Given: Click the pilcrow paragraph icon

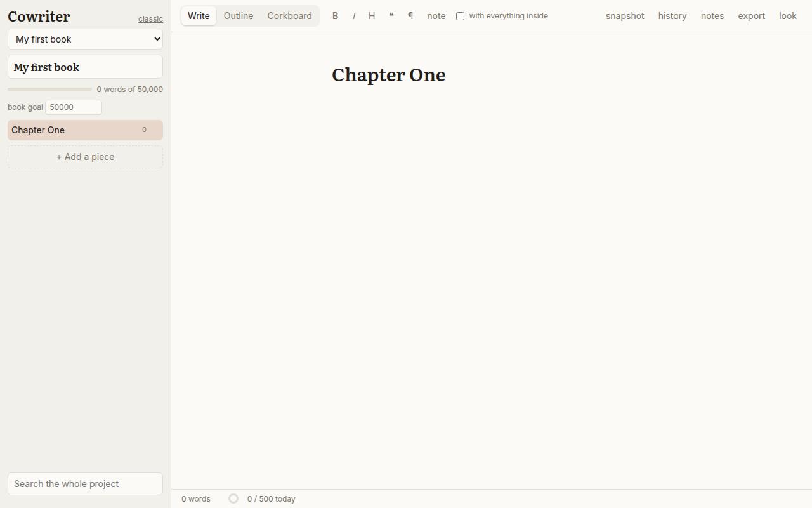Looking at the screenshot, I should (x=410, y=16).
